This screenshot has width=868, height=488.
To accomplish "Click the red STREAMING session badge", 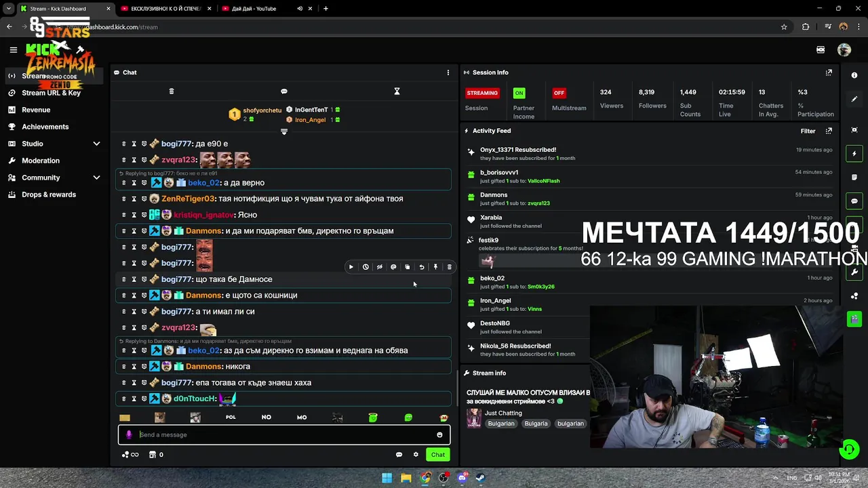I will (482, 93).
